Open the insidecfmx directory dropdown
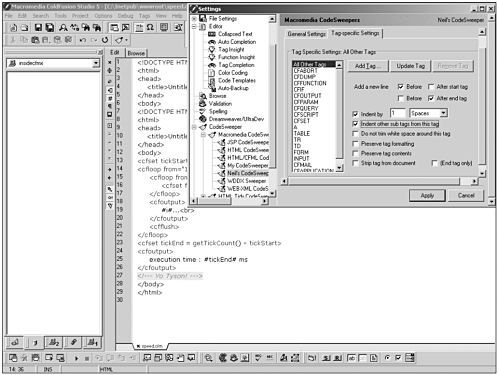499x375 pixels. (x=96, y=63)
